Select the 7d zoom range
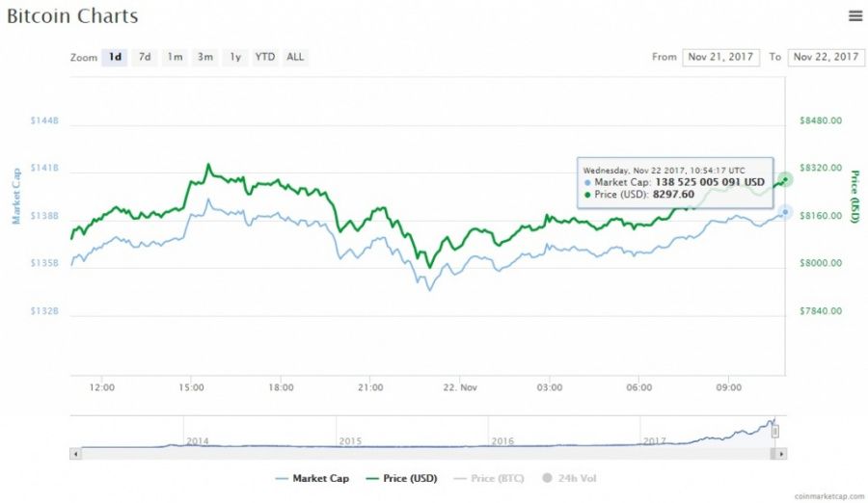The width and height of the screenshot is (868, 503). (145, 57)
